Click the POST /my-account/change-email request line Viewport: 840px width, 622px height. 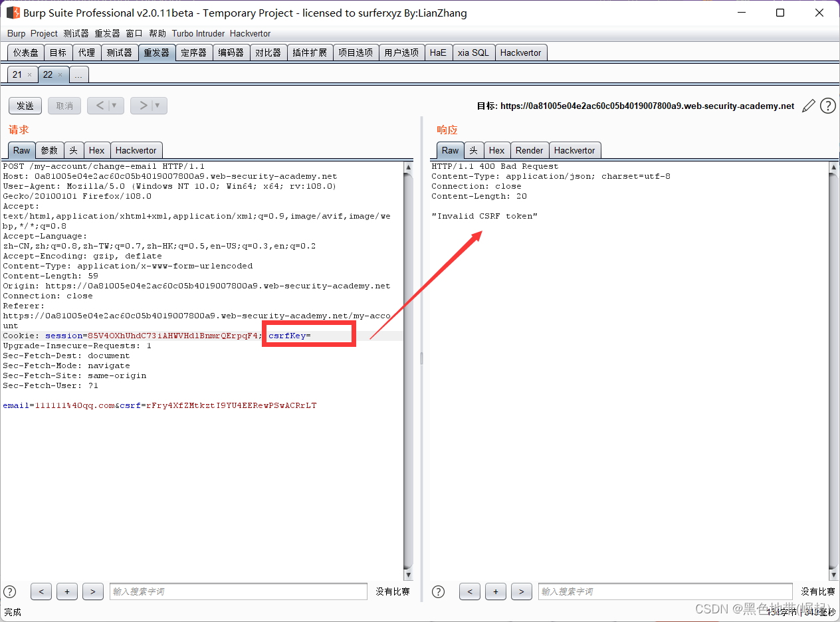(x=104, y=166)
